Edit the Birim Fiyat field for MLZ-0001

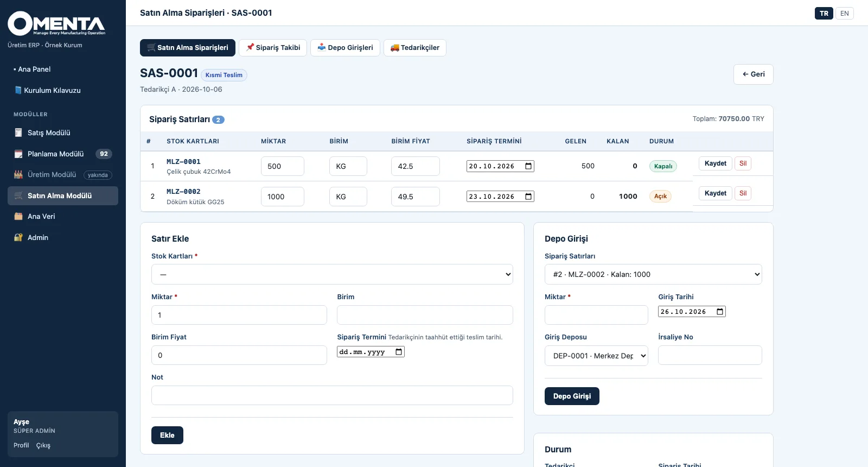point(416,166)
